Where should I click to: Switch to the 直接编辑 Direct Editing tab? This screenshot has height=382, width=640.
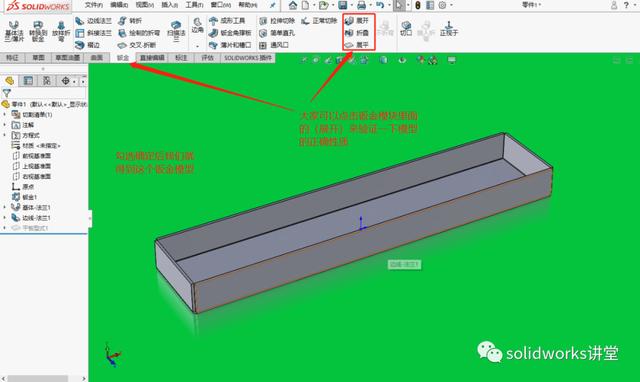(x=152, y=58)
